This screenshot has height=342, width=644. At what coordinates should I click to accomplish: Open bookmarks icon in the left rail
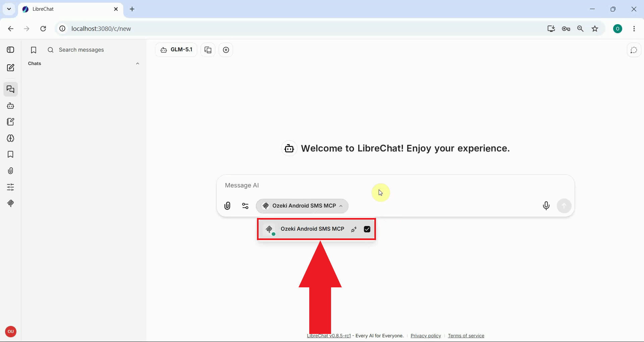[10, 154]
